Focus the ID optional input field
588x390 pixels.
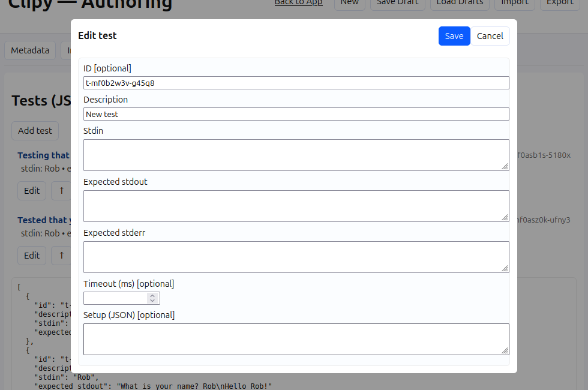(296, 83)
